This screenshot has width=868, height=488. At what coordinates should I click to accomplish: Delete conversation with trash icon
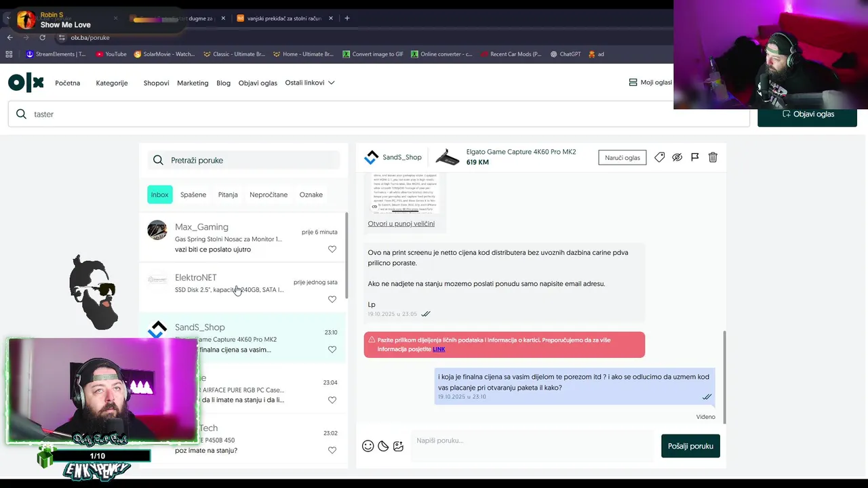click(x=713, y=157)
